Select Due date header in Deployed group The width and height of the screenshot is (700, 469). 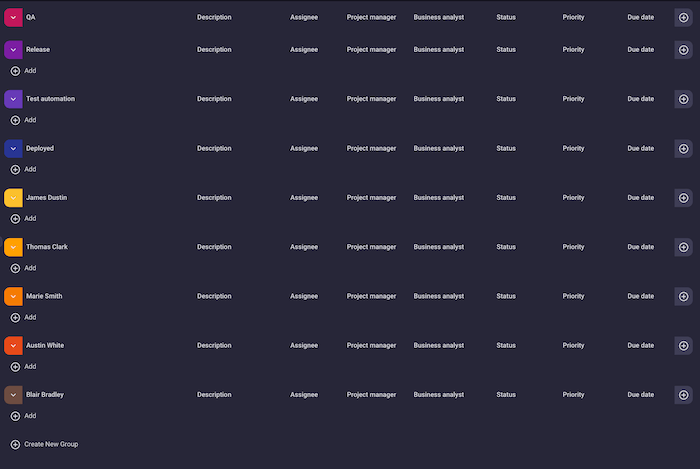640,148
